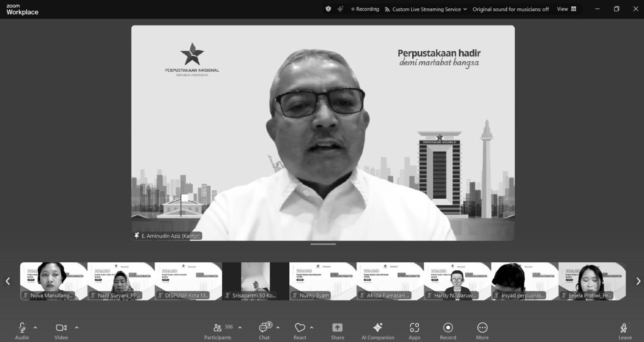Click the React heart icon
Screen dimensions: 644x342
click(x=300, y=331)
